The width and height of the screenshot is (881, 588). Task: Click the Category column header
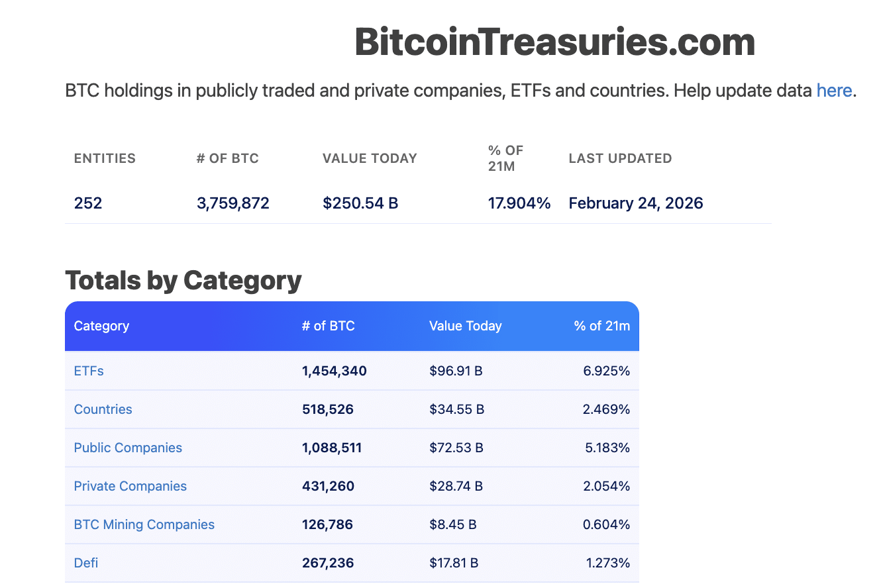(x=101, y=326)
